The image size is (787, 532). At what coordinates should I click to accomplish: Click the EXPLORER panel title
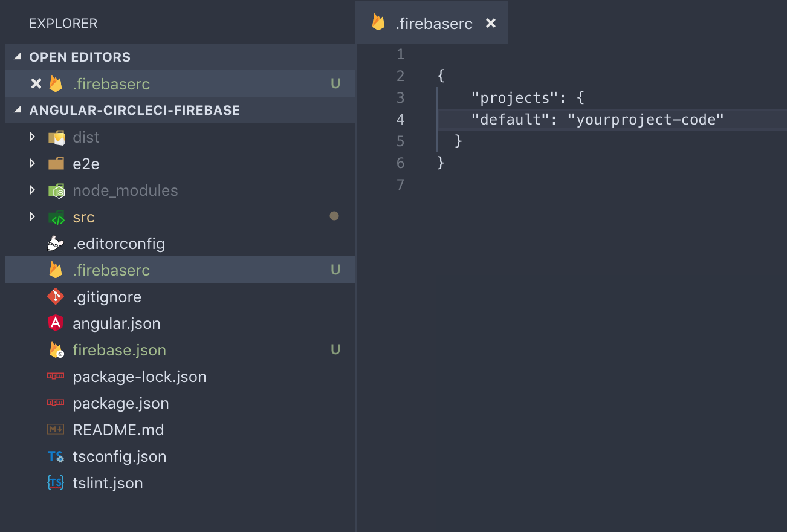click(x=63, y=23)
